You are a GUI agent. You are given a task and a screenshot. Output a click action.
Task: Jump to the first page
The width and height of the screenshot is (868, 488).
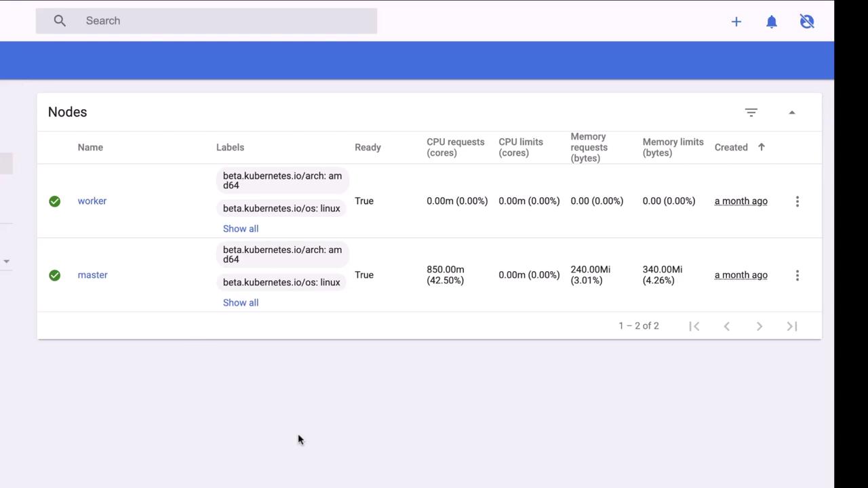click(x=694, y=326)
